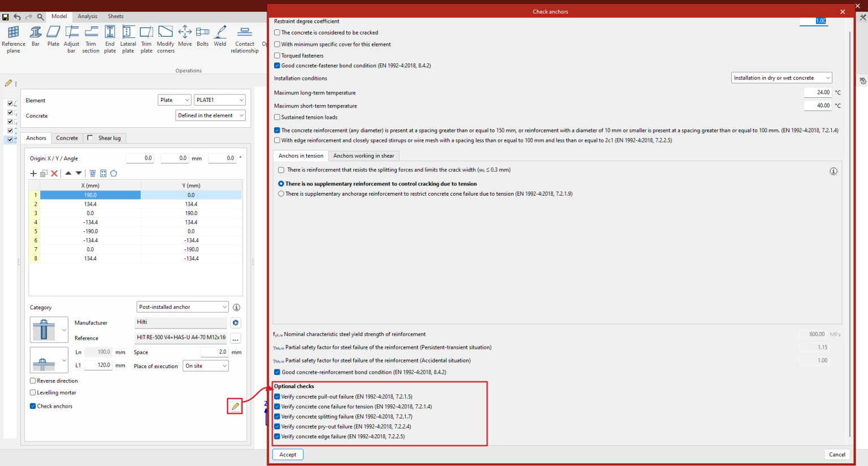The image size is (868, 466).
Task: Delete the selected anchor row
Action: click(x=55, y=173)
